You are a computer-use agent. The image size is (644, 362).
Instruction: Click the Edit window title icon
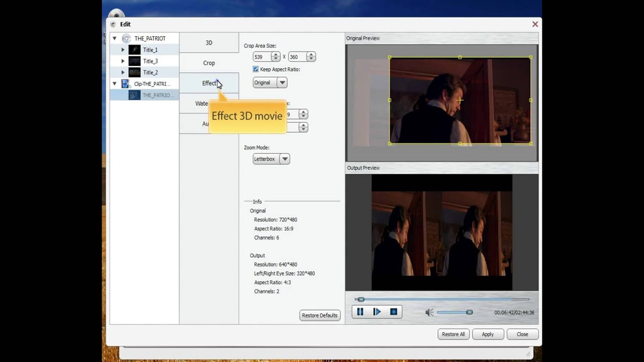pos(113,24)
